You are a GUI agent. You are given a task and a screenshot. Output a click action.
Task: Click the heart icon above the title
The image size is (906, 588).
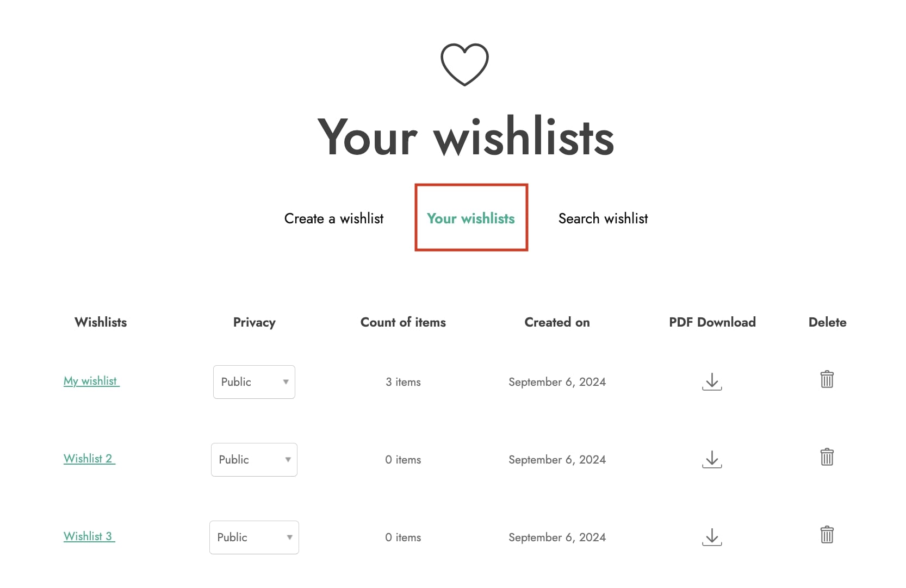pos(464,64)
